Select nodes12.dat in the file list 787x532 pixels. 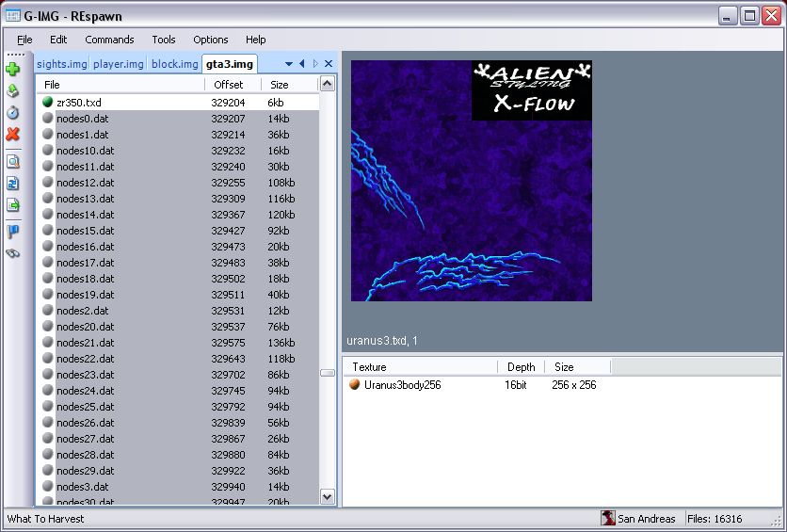tap(178, 182)
